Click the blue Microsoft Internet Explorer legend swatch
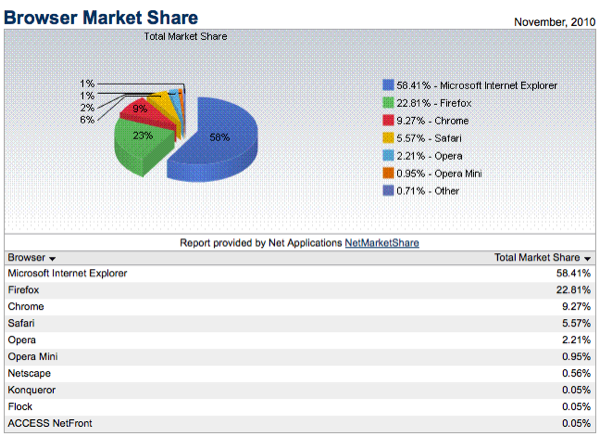Viewport: 600px width, 437px height. tap(388, 85)
